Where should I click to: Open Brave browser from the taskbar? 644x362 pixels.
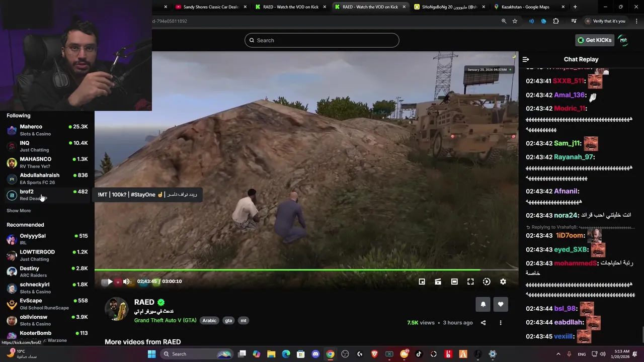374,354
